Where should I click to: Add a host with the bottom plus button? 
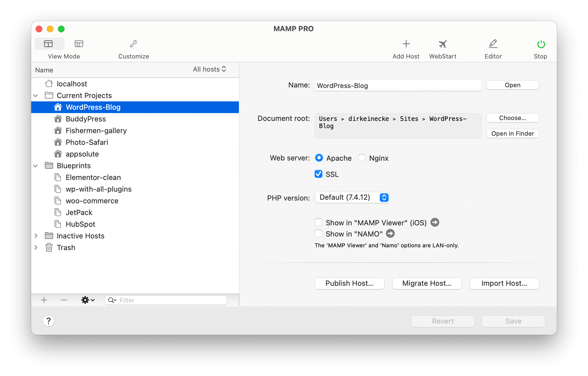(x=44, y=300)
